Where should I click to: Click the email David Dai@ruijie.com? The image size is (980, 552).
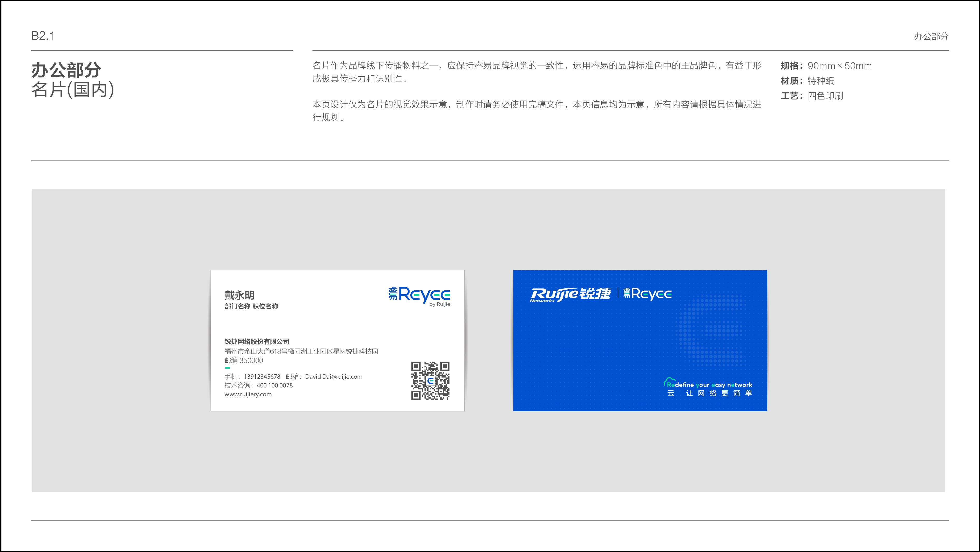[x=334, y=376]
